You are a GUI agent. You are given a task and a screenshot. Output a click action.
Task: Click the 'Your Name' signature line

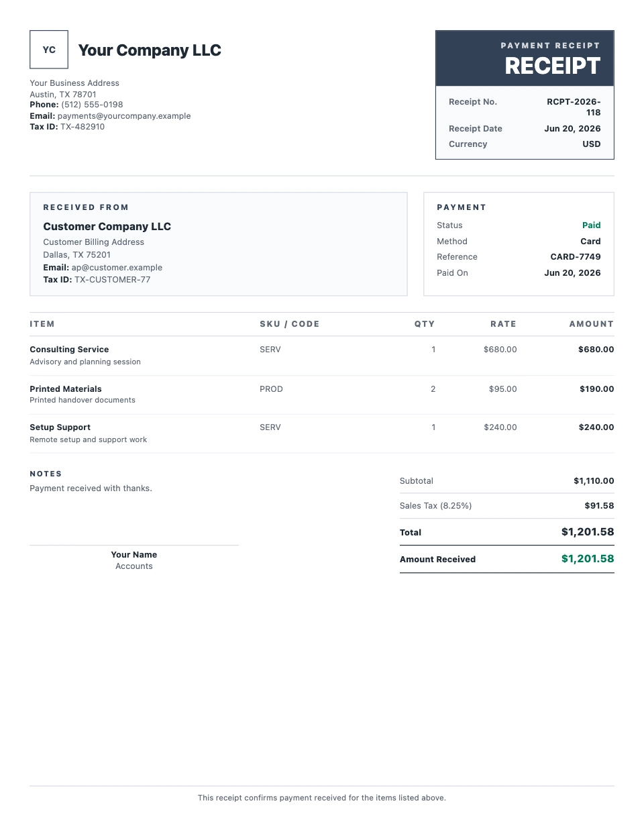tap(134, 555)
